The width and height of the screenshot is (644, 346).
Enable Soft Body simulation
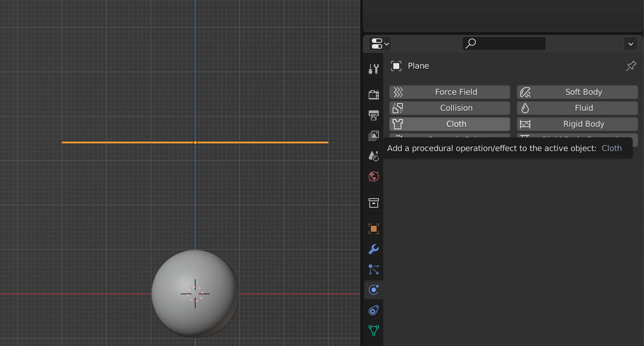[x=577, y=91]
